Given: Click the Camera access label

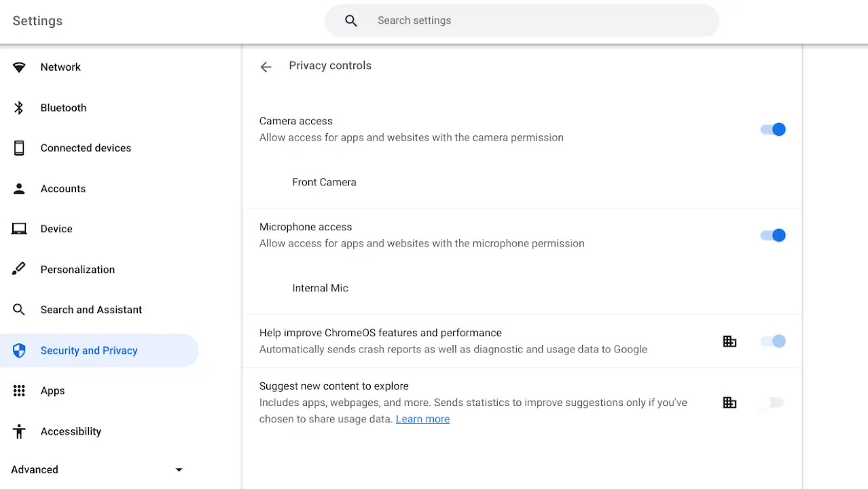Looking at the screenshot, I should [296, 121].
